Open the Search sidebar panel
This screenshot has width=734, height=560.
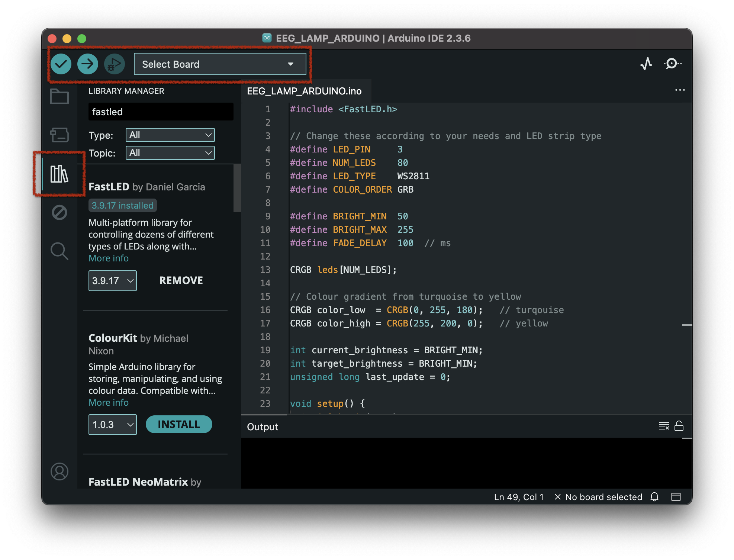click(x=59, y=251)
